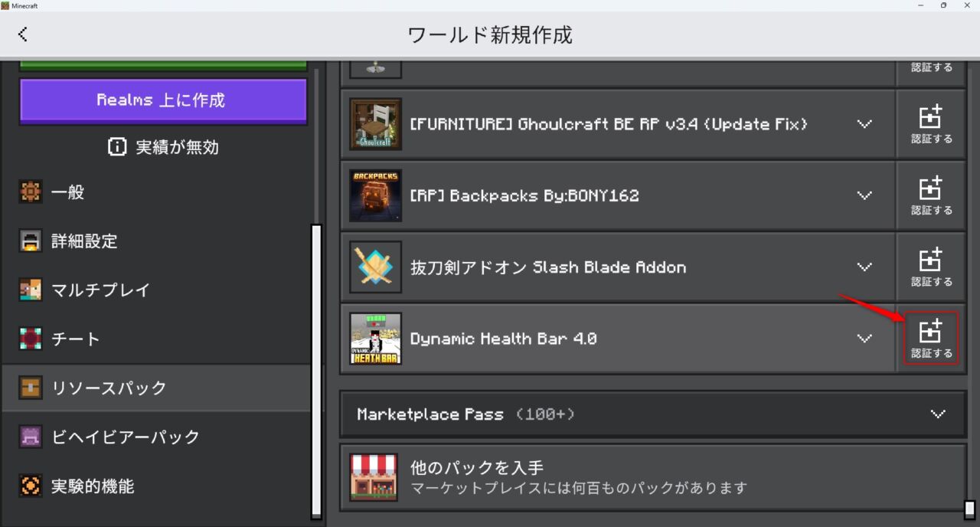Screen dimensions: 980x527
Task: Open the ビヘイビアーパック tab
Action: 155,437
